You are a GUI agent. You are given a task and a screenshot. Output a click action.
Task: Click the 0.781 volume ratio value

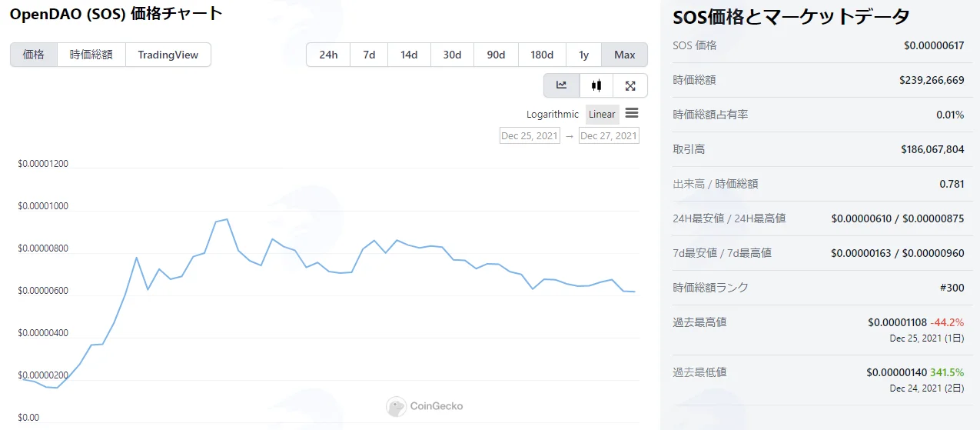click(x=952, y=184)
